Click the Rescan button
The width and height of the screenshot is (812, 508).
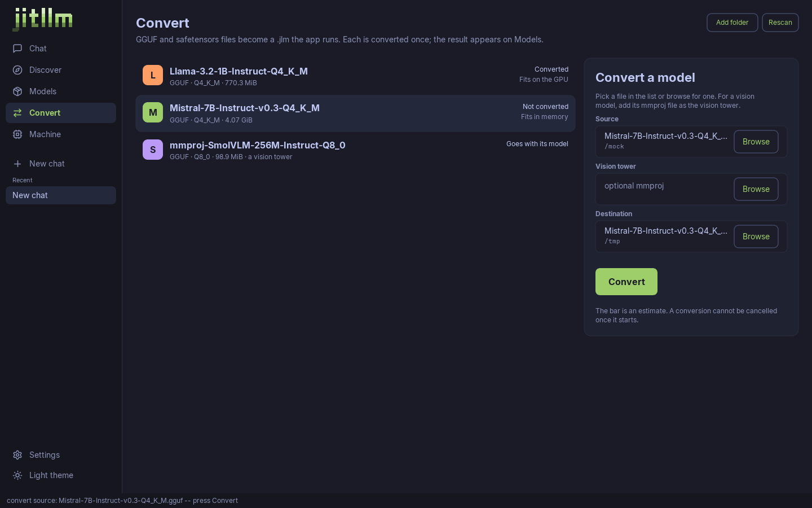click(x=780, y=23)
